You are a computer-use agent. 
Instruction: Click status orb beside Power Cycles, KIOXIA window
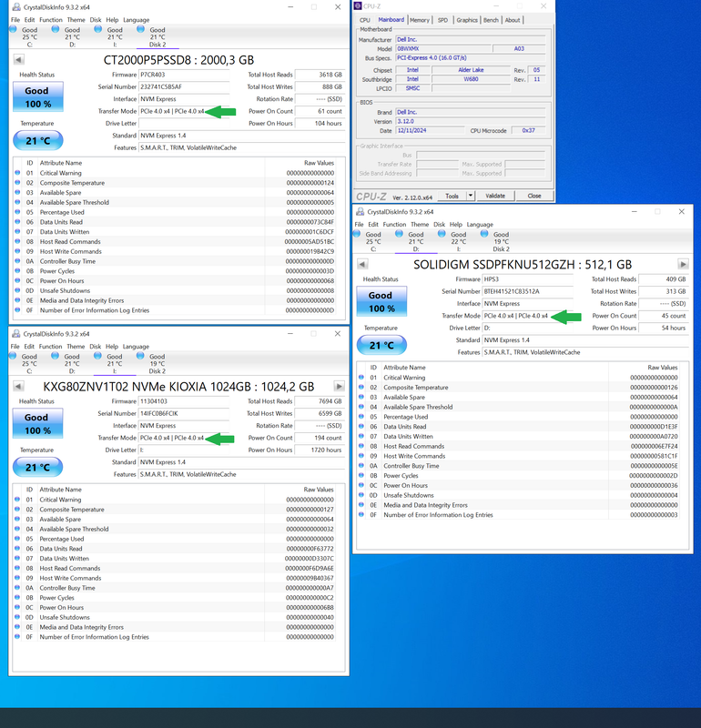tap(17, 597)
